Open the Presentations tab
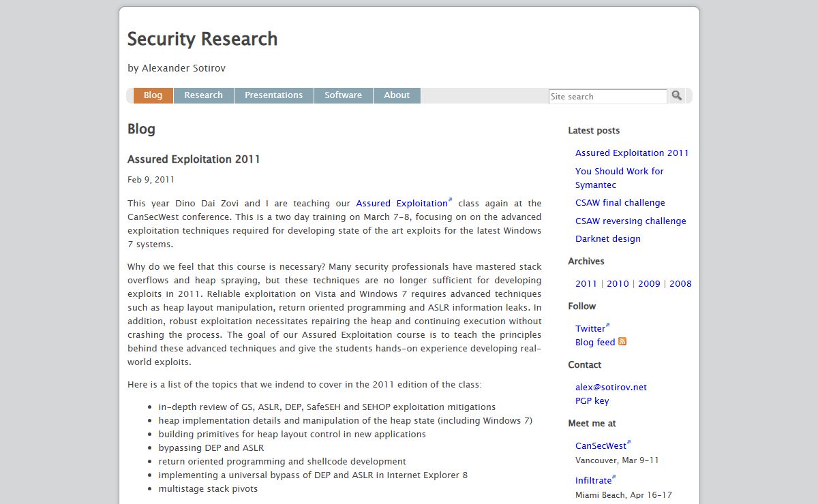The height and width of the screenshot is (504, 818). [x=274, y=95]
